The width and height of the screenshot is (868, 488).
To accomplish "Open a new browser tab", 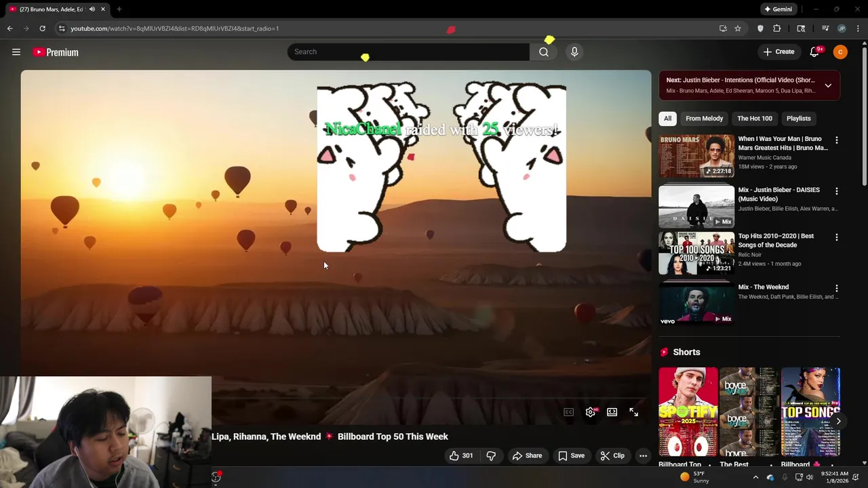I will (119, 9).
